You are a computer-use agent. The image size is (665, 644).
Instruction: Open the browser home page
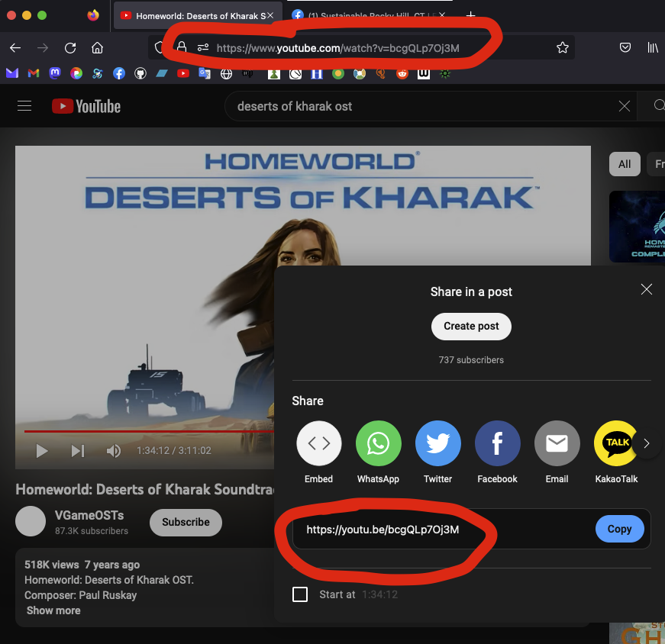click(x=98, y=48)
